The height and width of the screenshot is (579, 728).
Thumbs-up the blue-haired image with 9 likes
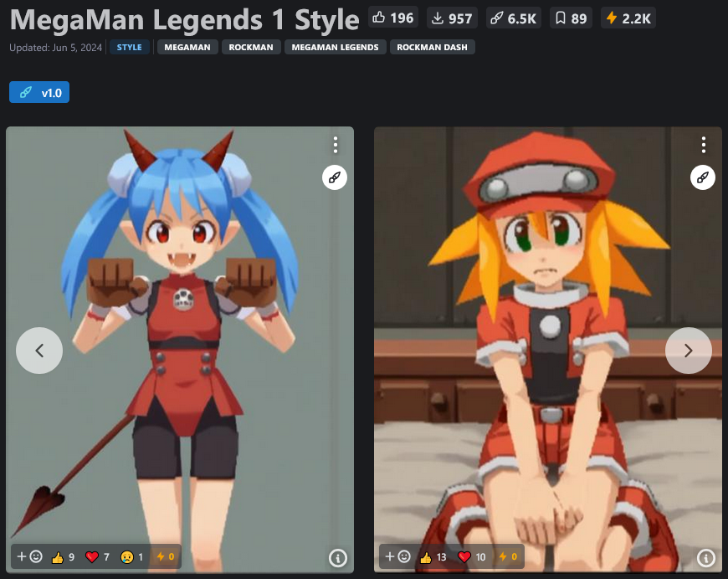pyautogui.click(x=63, y=556)
